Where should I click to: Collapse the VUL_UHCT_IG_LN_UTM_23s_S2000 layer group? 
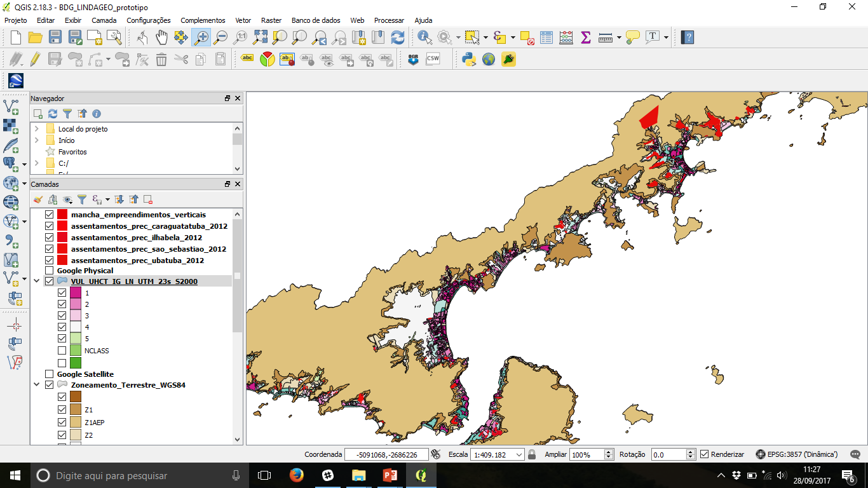[37, 281]
